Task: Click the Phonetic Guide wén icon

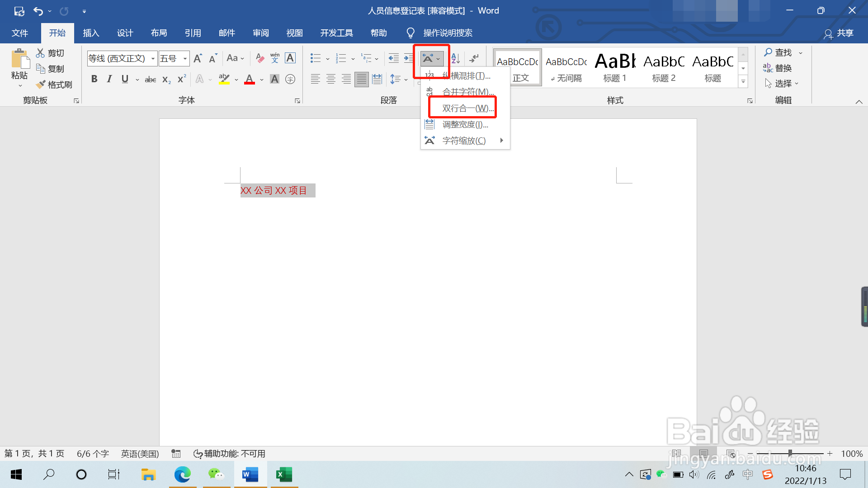Action: tap(275, 58)
